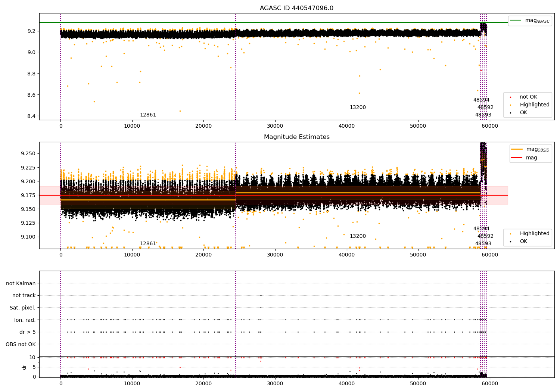Click the 13200 annotation in Magnitude Estimates plot

click(x=358, y=236)
